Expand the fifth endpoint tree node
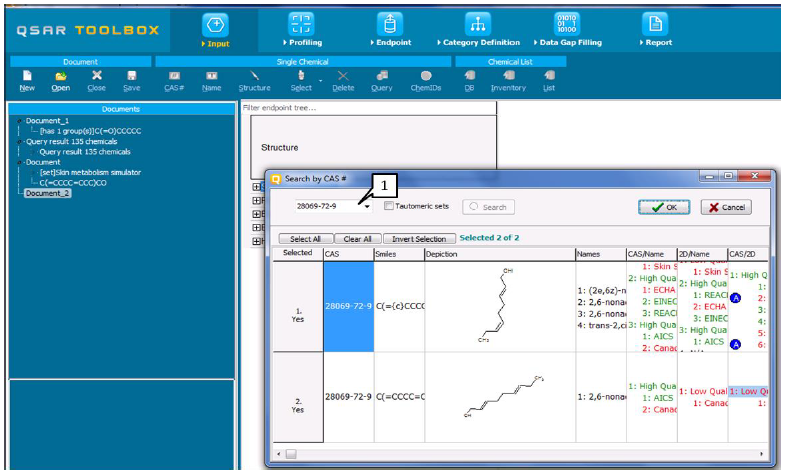The image size is (806, 471). [x=257, y=241]
